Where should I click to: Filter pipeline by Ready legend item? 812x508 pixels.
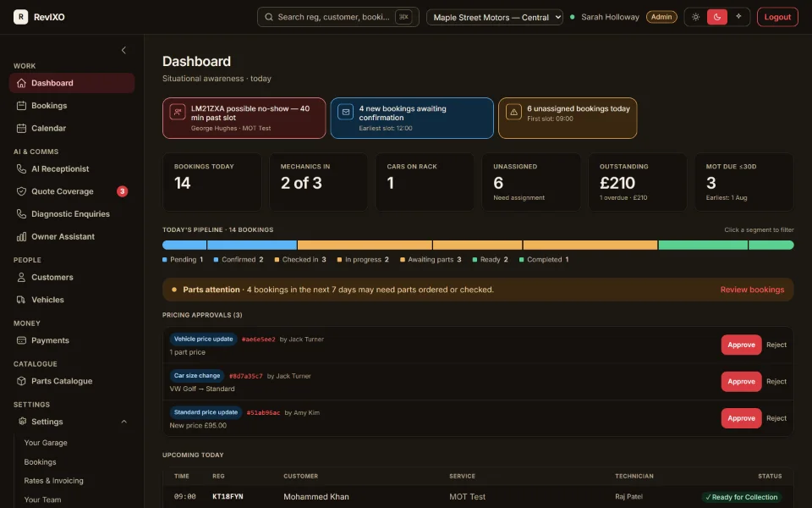point(491,260)
